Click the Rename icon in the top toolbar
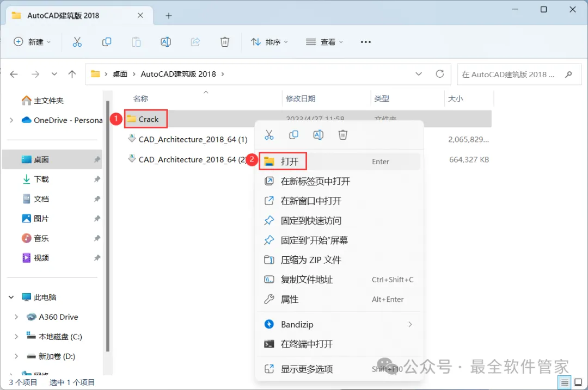This screenshot has height=390, width=588. [x=166, y=42]
